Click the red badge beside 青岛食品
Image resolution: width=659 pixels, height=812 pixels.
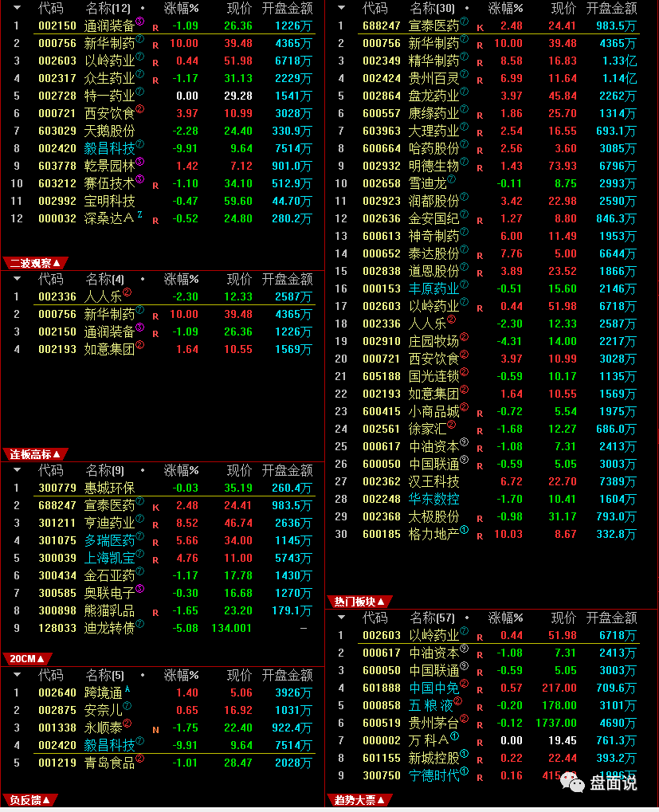(139, 759)
